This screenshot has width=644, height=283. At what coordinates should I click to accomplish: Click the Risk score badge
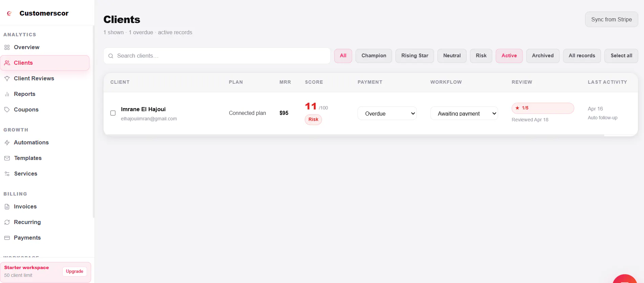(313, 120)
